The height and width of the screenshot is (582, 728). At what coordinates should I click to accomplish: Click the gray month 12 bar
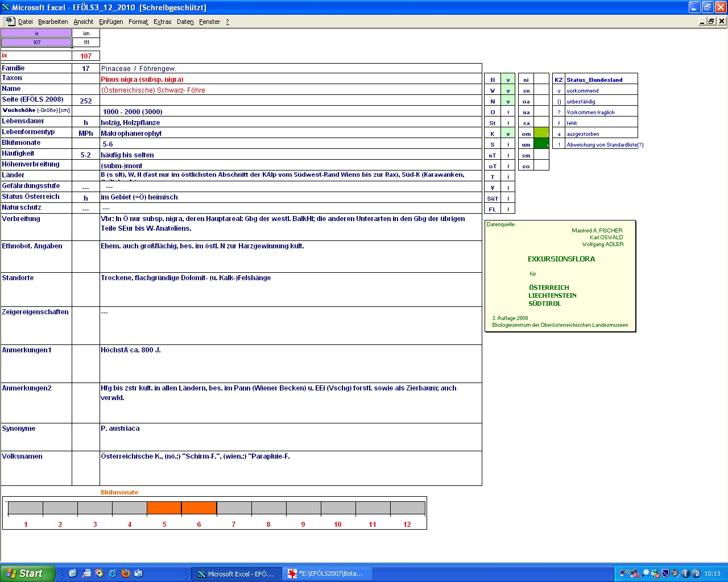click(407, 508)
